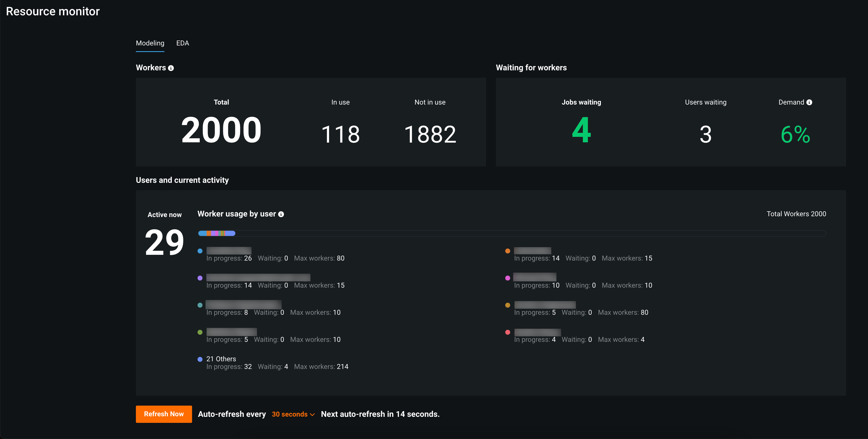Screen dimensions: 868x439
Task: Click the blue dot beside 21 Others
Action: [200, 359]
